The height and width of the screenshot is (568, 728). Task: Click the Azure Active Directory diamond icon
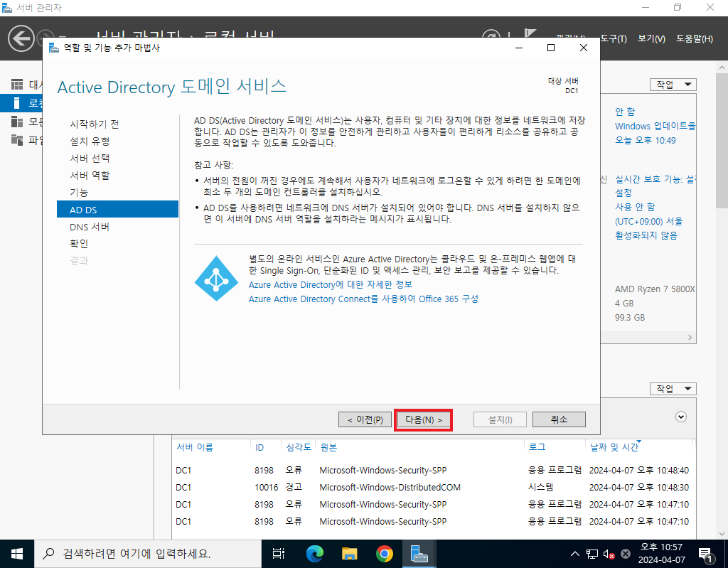pos(216,279)
